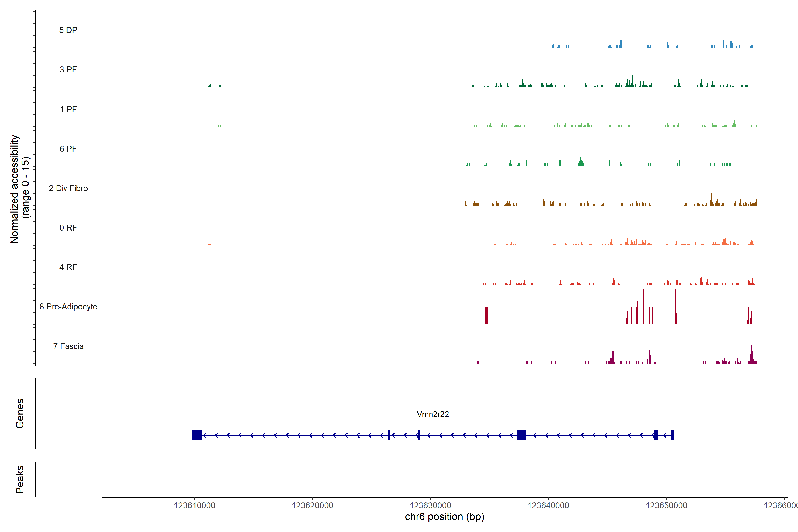This screenshot has width=798, height=532.
Task: Click the 4 RF track label
Action: pyautogui.click(x=68, y=267)
